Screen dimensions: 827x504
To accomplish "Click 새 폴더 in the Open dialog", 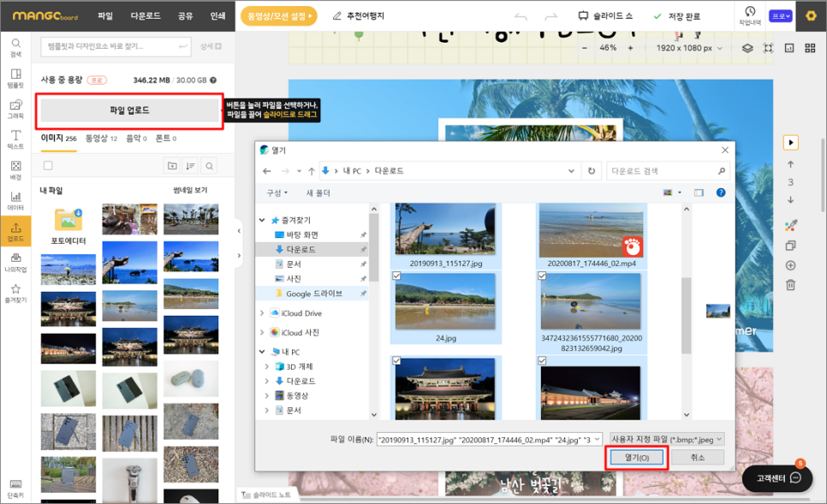I will pyautogui.click(x=318, y=193).
